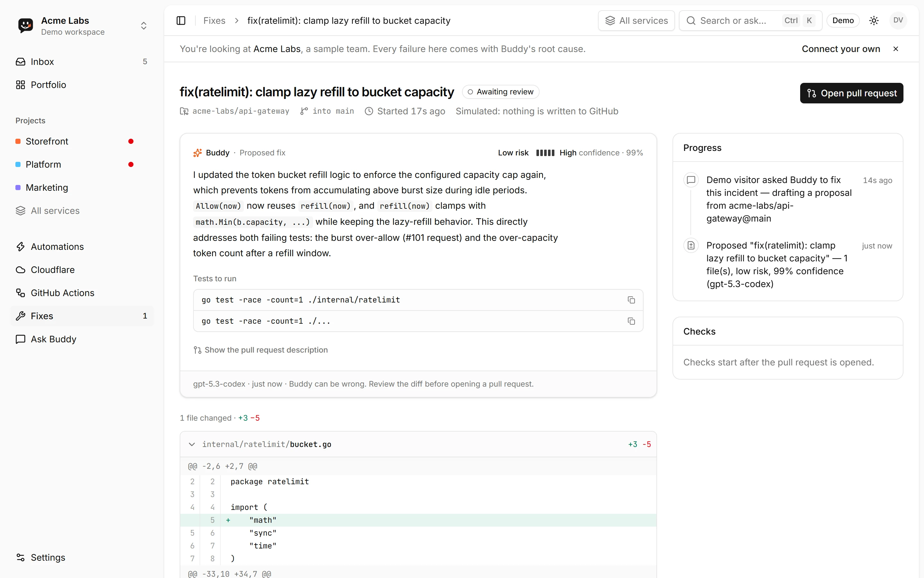Go to Portfolio
The image size is (924, 578).
tap(82, 85)
